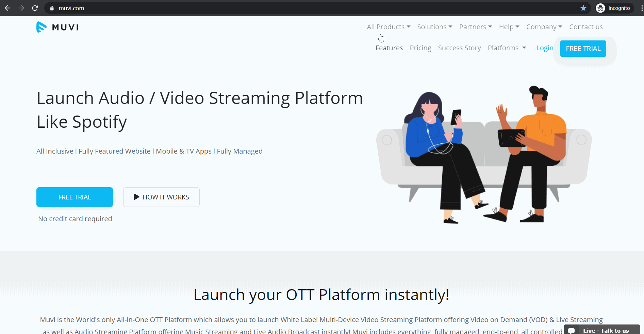Click the FREE TRIAL button above No credit card

coord(75,197)
